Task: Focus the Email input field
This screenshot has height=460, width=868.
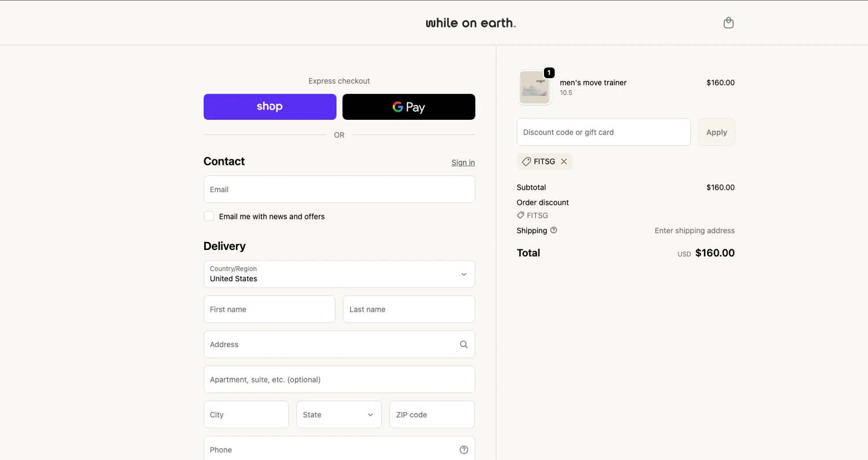Action: pos(339,189)
